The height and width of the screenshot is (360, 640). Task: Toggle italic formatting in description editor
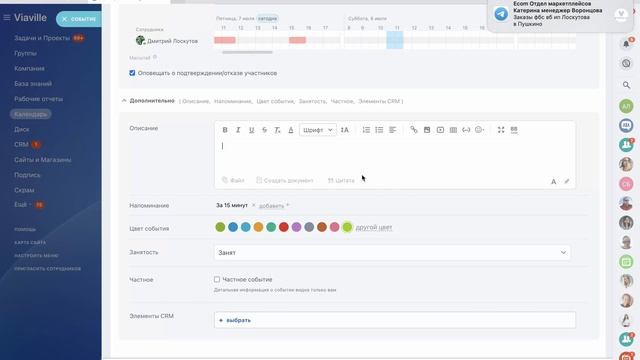[x=238, y=130]
